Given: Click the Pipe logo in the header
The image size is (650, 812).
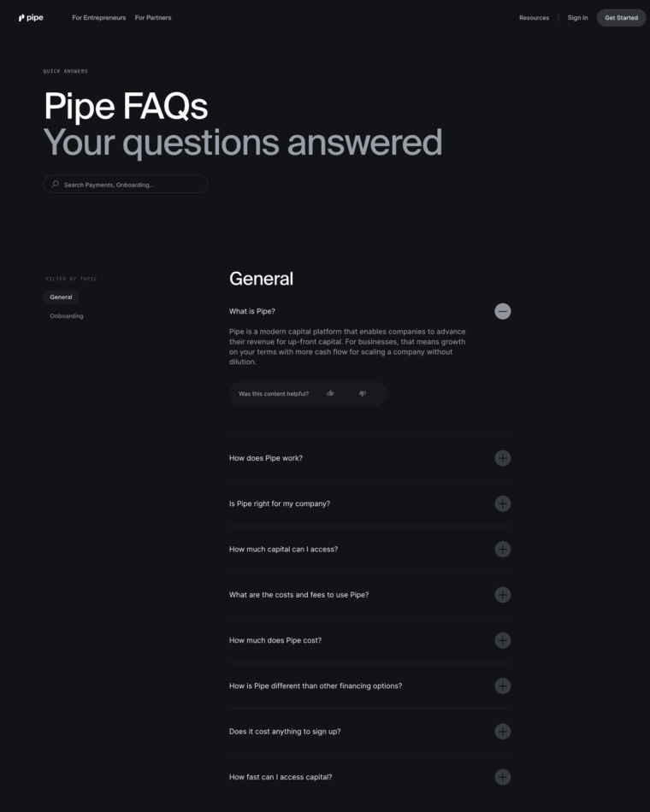Looking at the screenshot, I should click(x=30, y=17).
